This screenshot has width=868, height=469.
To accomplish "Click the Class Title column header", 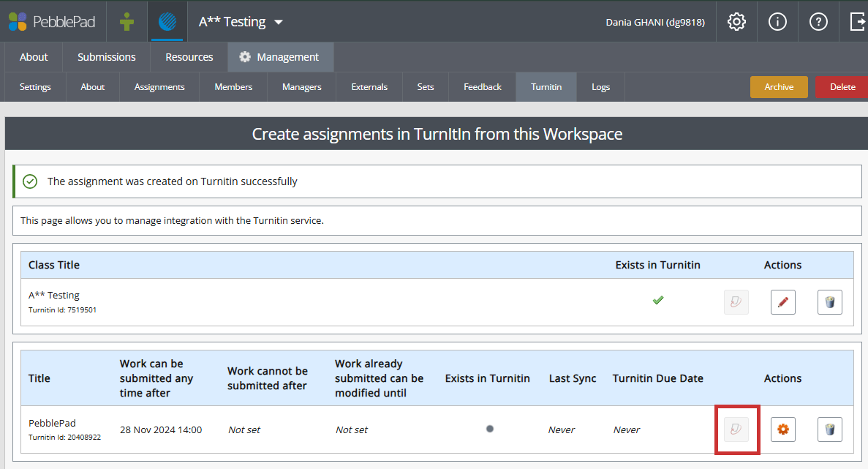I will pyautogui.click(x=54, y=265).
